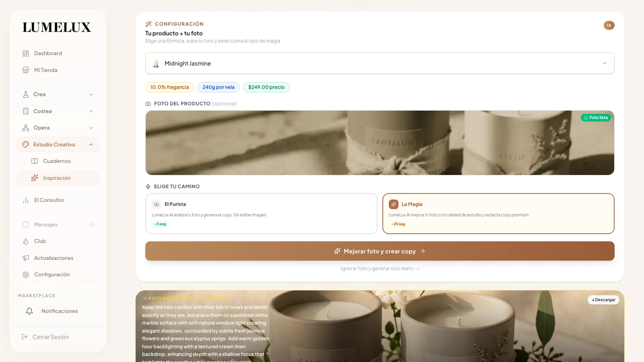Click the El Consultor chart icon
The image size is (644, 362).
tap(26, 200)
